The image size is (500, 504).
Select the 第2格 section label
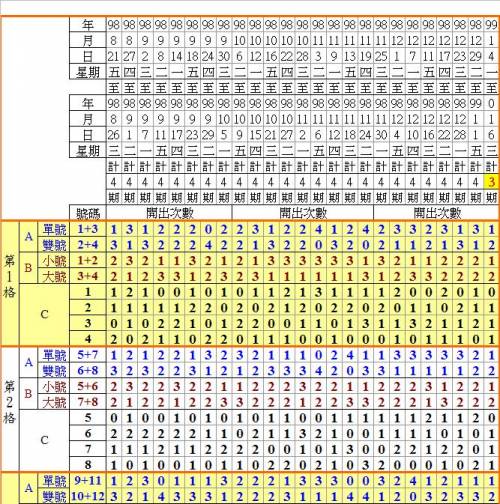[x=9, y=402]
